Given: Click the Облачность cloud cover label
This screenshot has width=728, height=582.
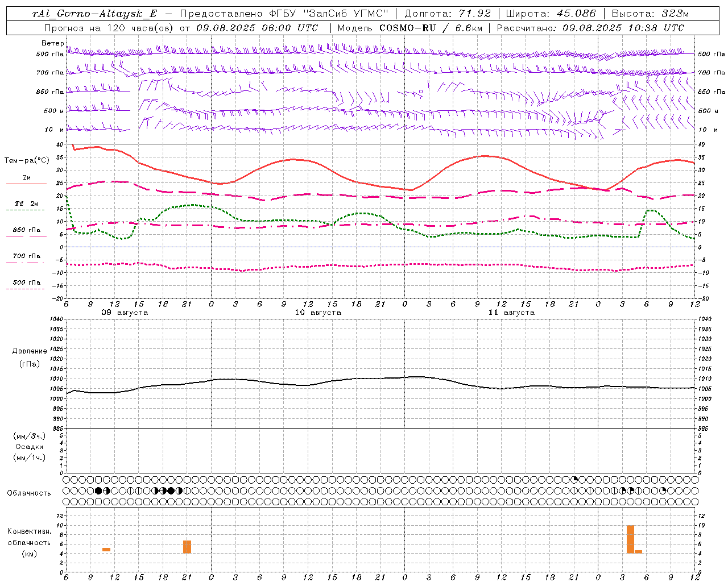Looking at the screenshot, I should (29, 493).
